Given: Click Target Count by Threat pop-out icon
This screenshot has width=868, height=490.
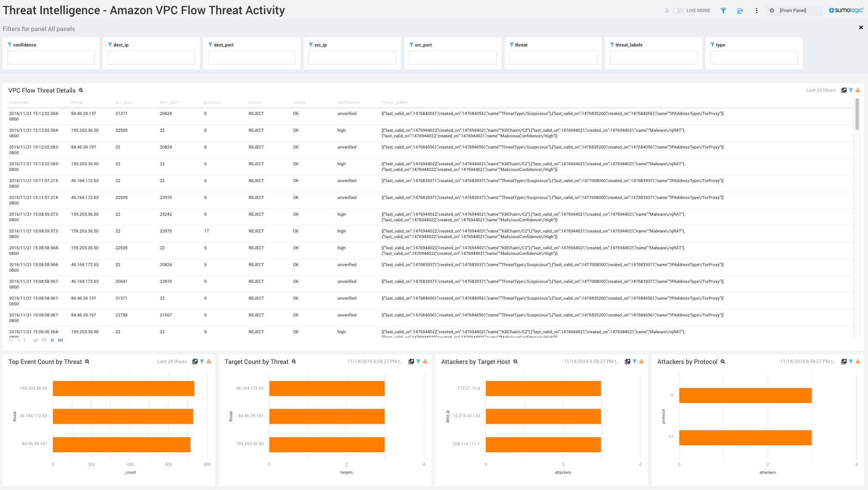Looking at the screenshot, I should [411, 362].
